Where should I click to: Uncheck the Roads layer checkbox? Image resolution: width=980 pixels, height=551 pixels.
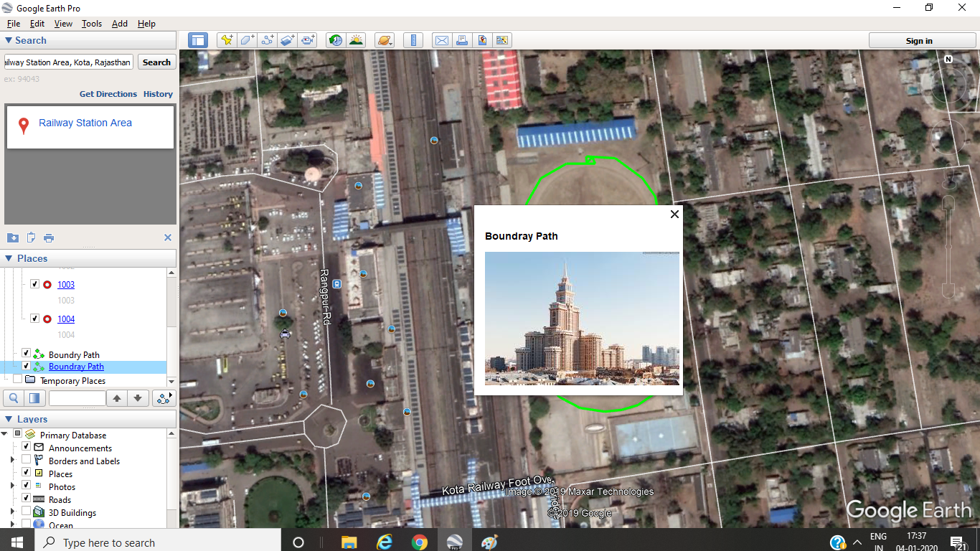27,499
